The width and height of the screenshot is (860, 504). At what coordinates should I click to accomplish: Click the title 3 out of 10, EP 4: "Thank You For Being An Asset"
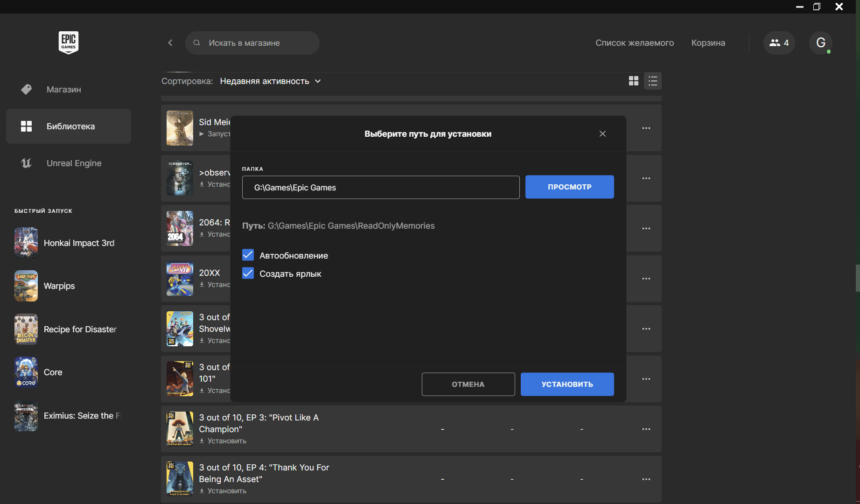(264, 473)
